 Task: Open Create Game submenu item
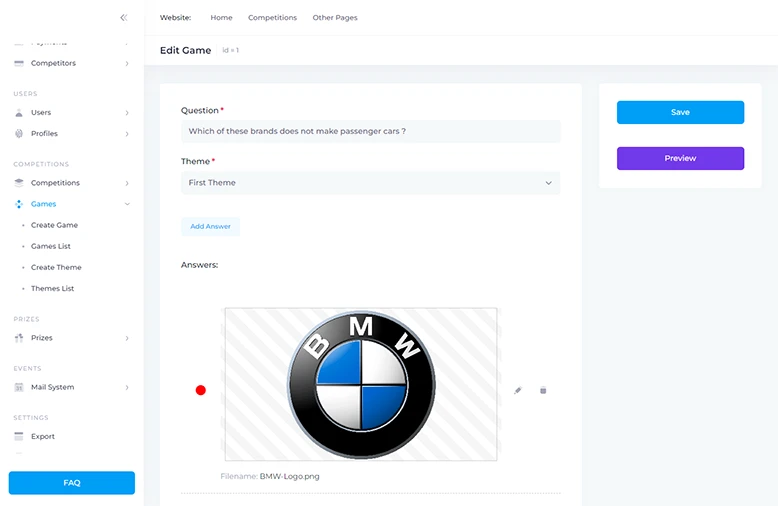point(55,225)
